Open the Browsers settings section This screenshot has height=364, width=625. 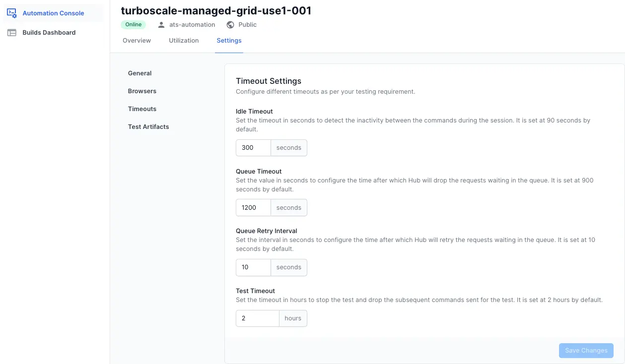point(142,91)
